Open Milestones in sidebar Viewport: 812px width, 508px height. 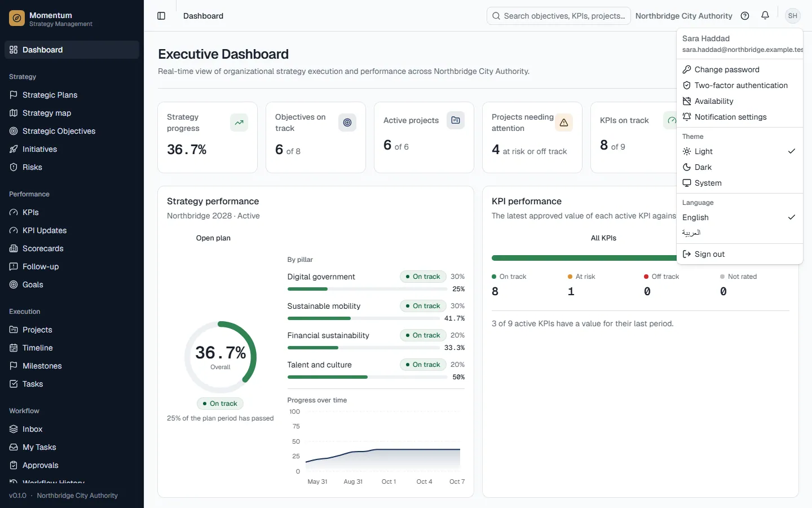tap(72, 366)
